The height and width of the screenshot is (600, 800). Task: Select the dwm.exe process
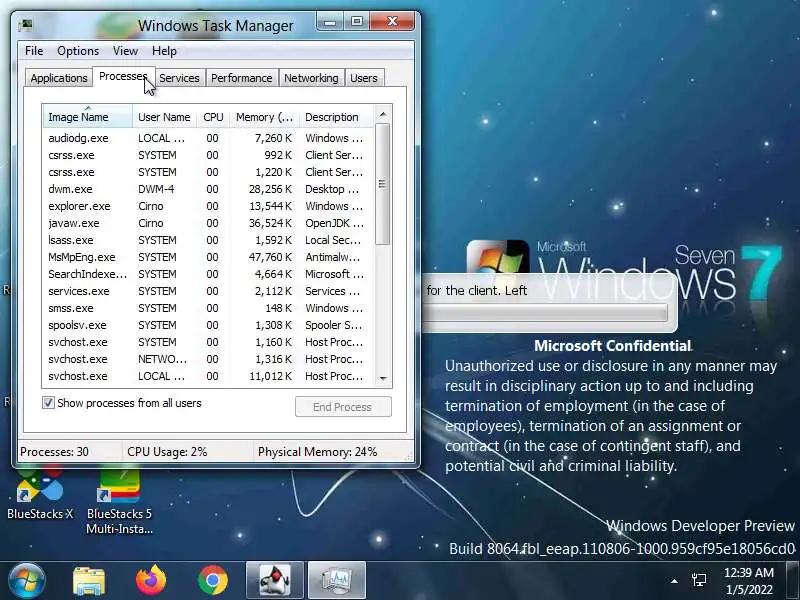208,189
